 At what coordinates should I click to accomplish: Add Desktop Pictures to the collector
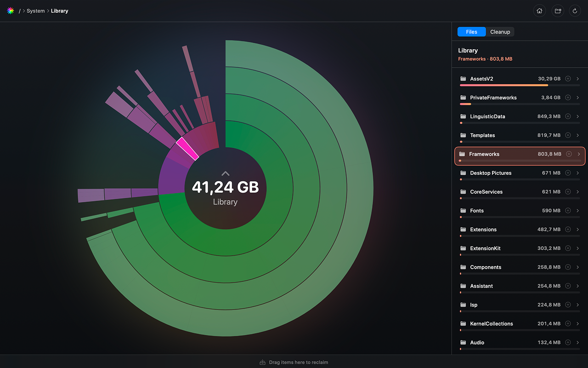pyautogui.click(x=568, y=173)
